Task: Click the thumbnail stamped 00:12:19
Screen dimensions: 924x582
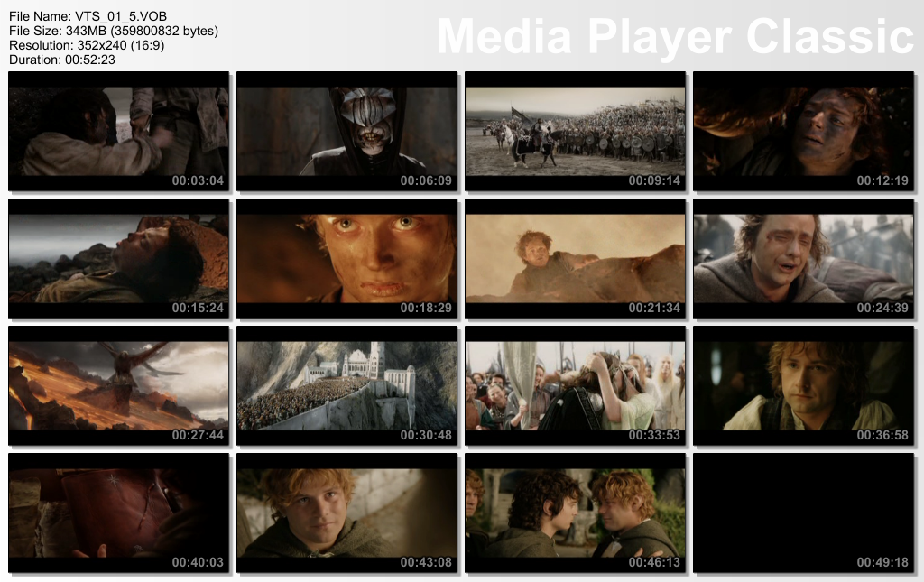Action: click(803, 132)
